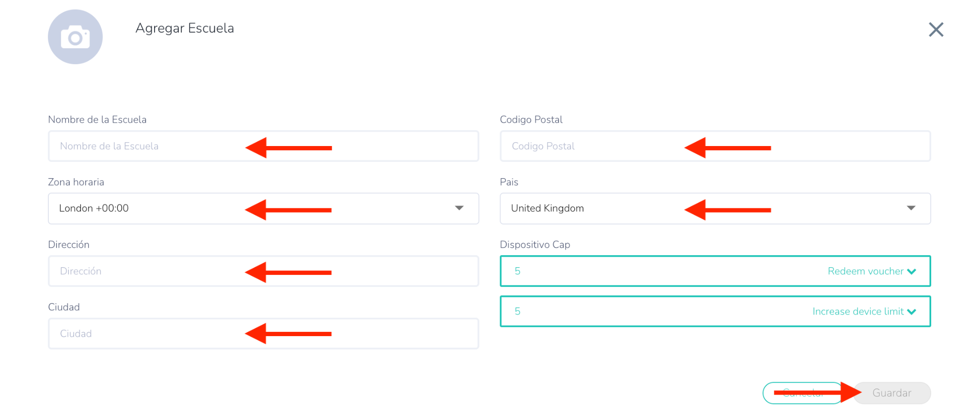Click the number 5 in Increase device limit row
The image size is (980, 418).
click(517, 312)
